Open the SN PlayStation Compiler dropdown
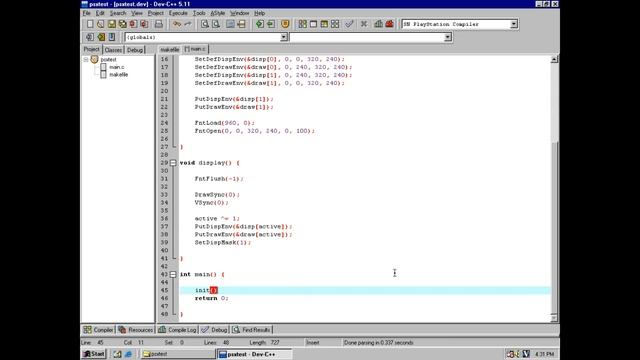The width and height of the screenshot is (640, 360). click(514, 24)
